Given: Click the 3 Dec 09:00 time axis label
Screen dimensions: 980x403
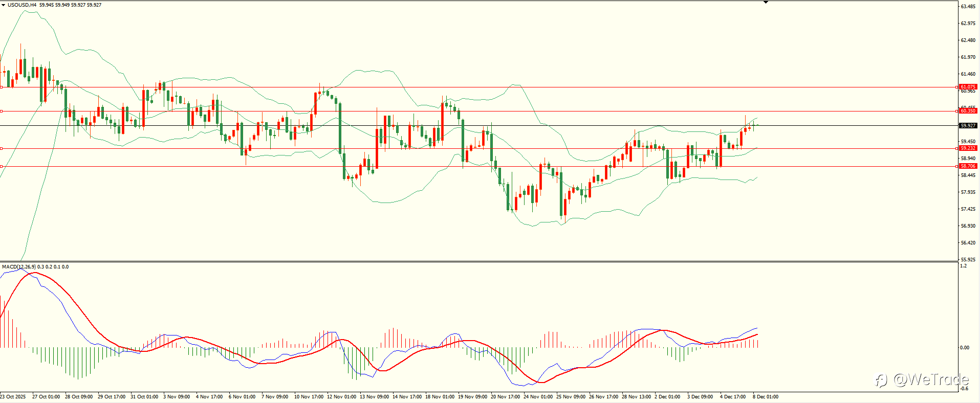Looking at the screenshot, I should [x=700, y=397].
